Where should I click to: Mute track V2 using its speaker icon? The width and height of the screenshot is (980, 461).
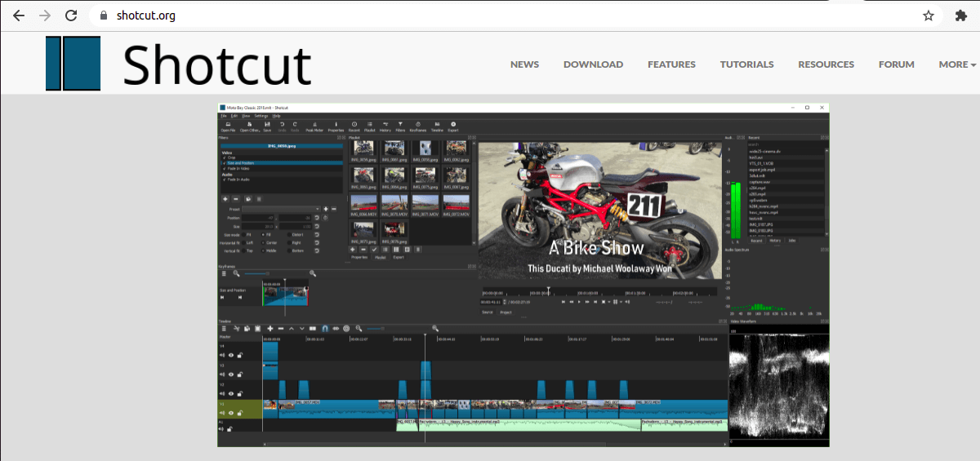[222, 394]
